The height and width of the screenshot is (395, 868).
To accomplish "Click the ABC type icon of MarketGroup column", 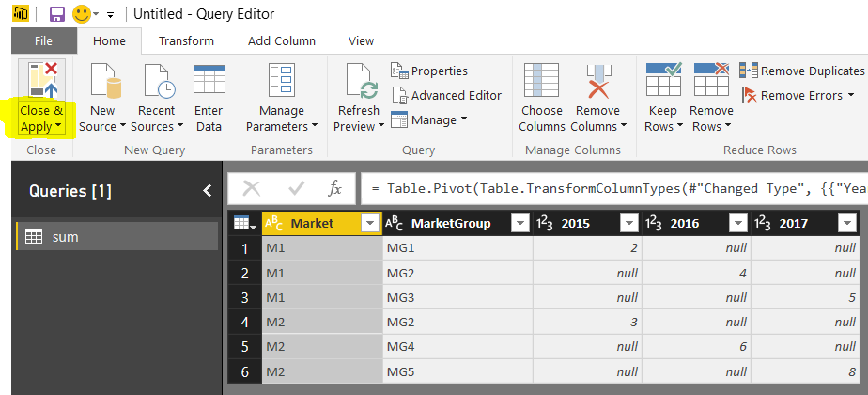I will 394,223.
